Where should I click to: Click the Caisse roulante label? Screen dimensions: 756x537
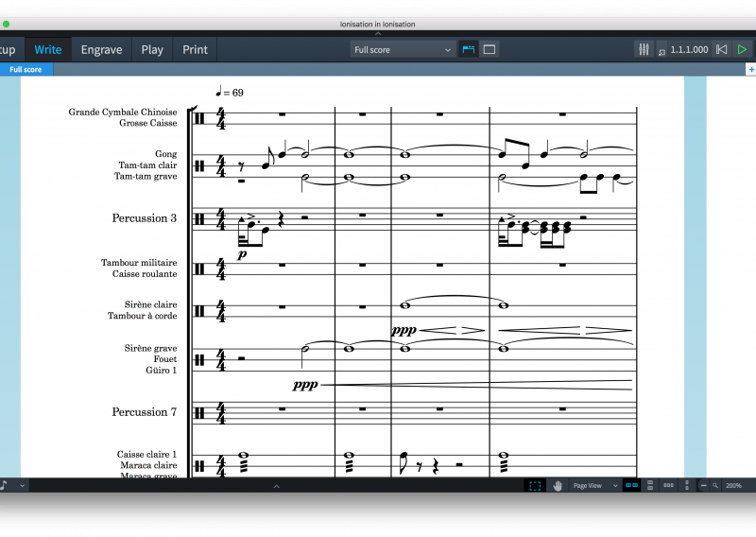145,273
